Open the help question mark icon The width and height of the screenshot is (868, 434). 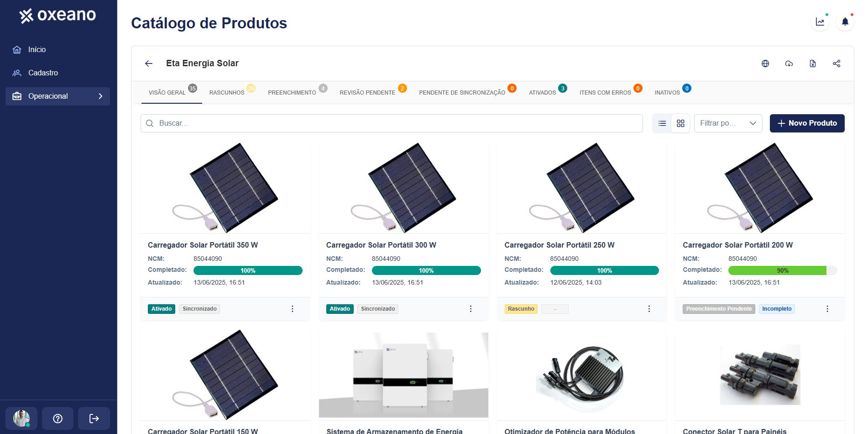58,418
